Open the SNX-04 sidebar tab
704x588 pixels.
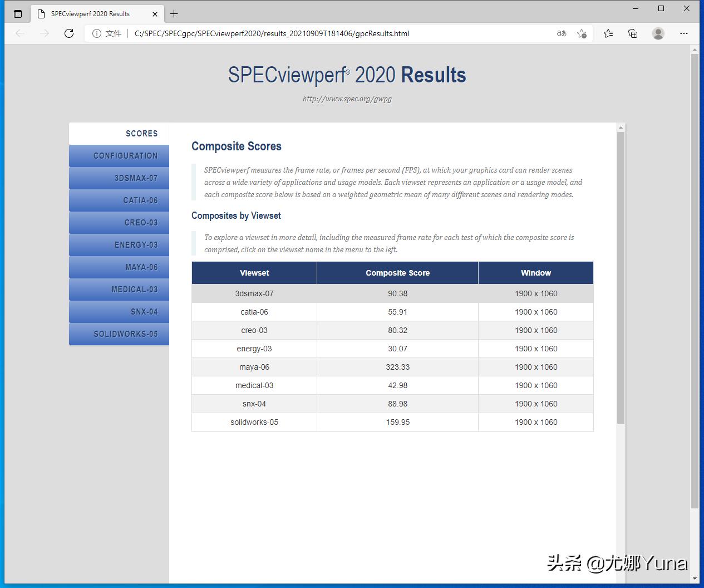(x=119, y=312)
